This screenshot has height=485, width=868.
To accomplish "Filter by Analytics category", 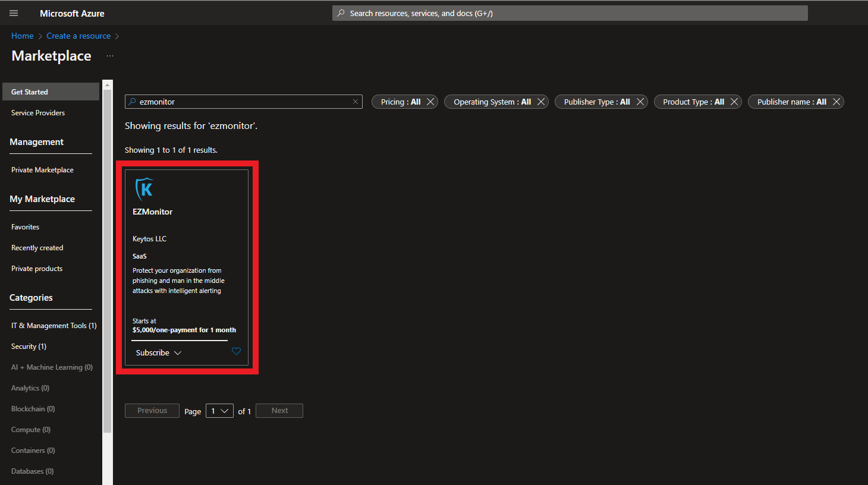I will click(x=30, y=388).
